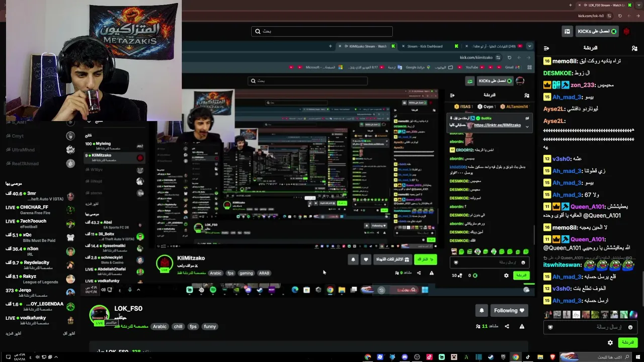
Task: Open OBS Studio from the taskbar
Action: coord(417,357)
